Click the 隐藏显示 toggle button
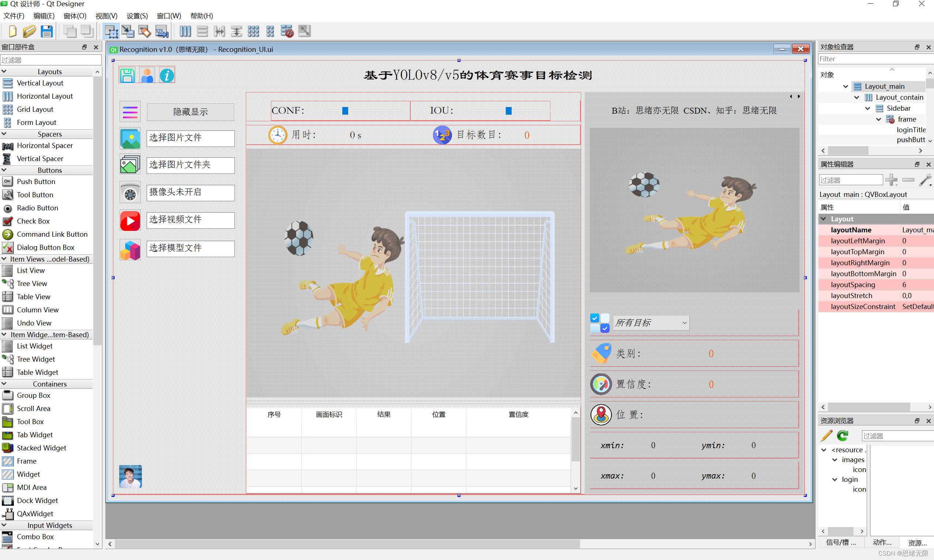Screen dimensions: 934x560 [x=189, y=111]
